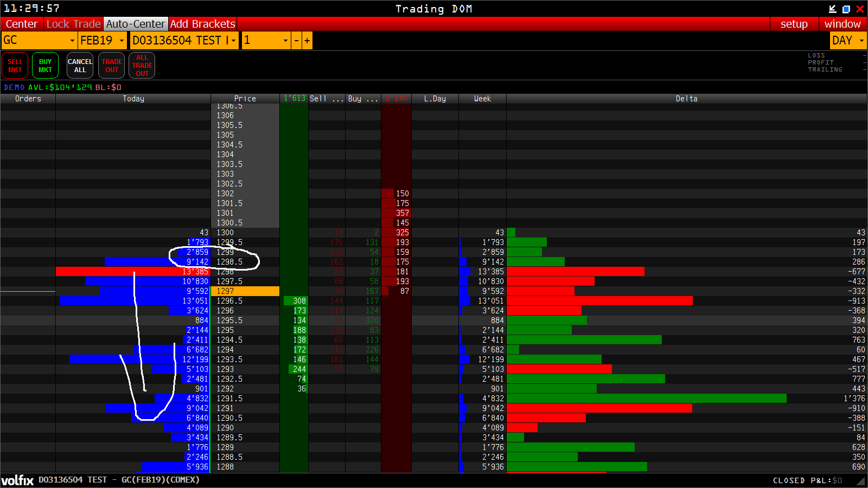Click the CANCEL ALL orders button
Viewport: 868px width, 488px height.
coord(80,66)
